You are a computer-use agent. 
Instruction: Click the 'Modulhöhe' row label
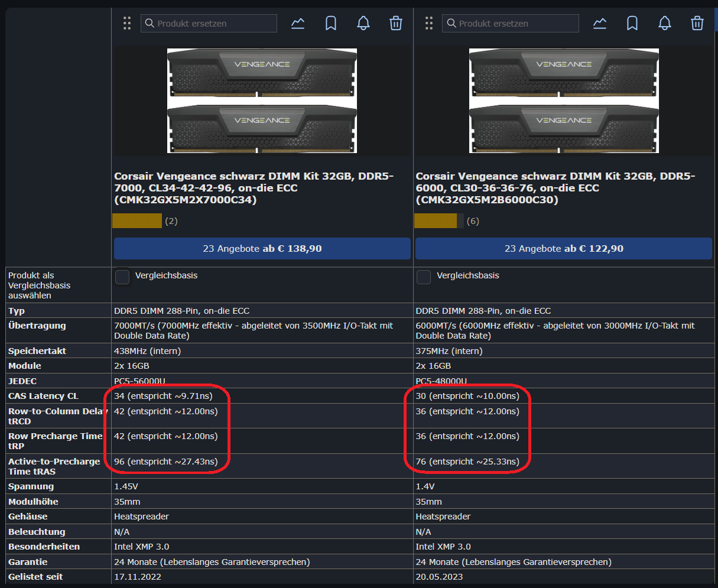(33, 502)
